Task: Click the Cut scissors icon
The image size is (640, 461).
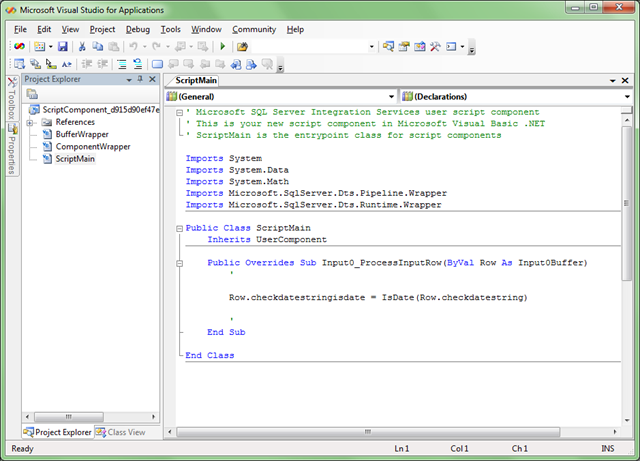Action: [81, 47]
